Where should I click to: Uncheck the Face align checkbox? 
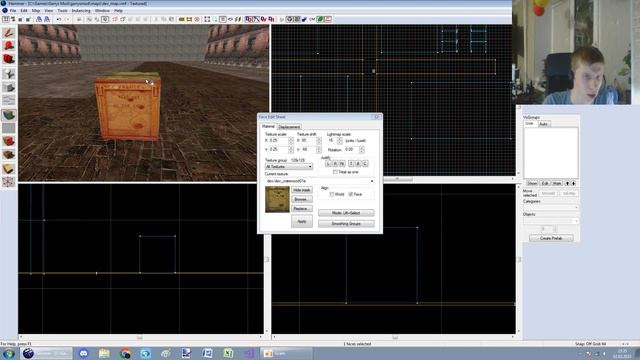351,194
